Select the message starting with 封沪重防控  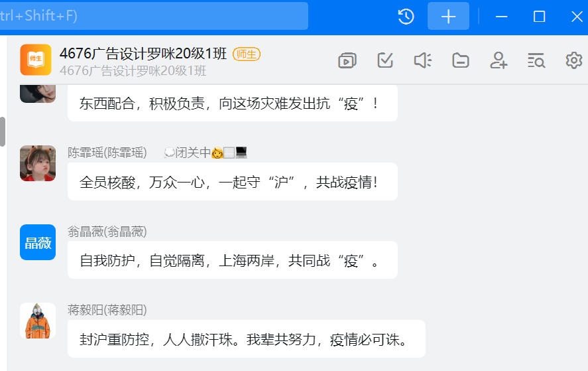246,340
